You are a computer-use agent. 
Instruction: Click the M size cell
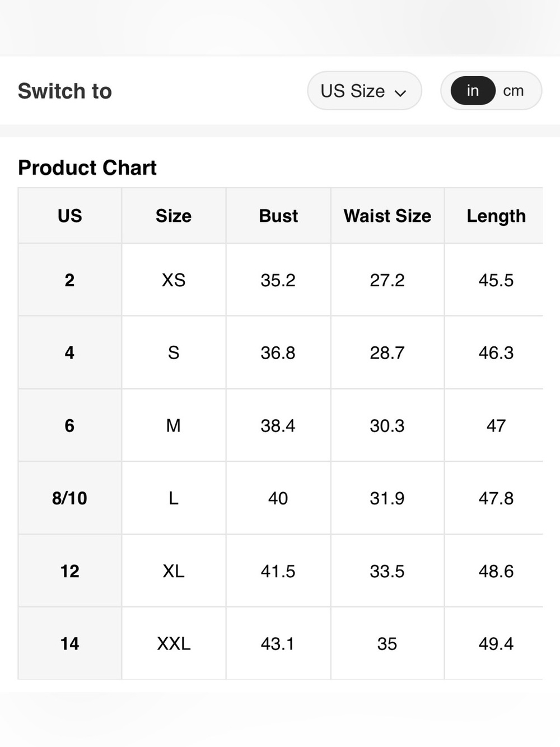click(174, 425)
